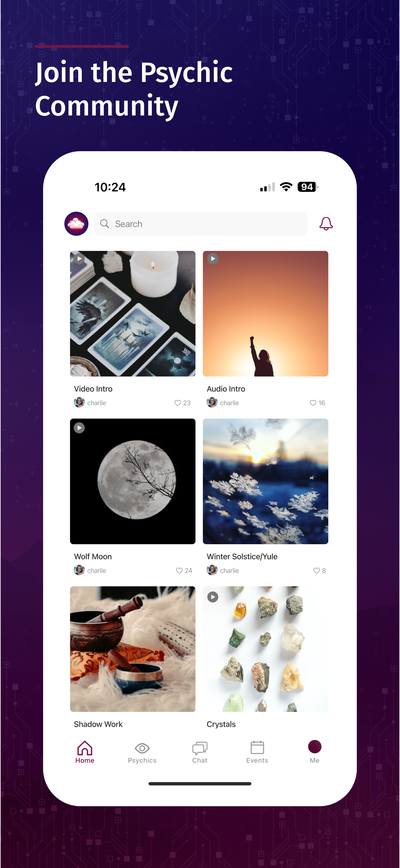
Task: Open notifications with the bell icon
Action: click(326, 224)
